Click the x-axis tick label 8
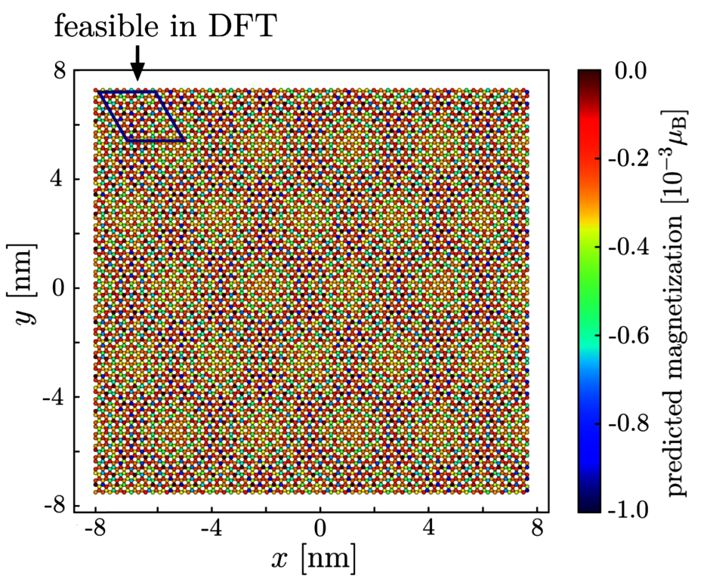Screen dimensions: 710x588 [537, 528]
